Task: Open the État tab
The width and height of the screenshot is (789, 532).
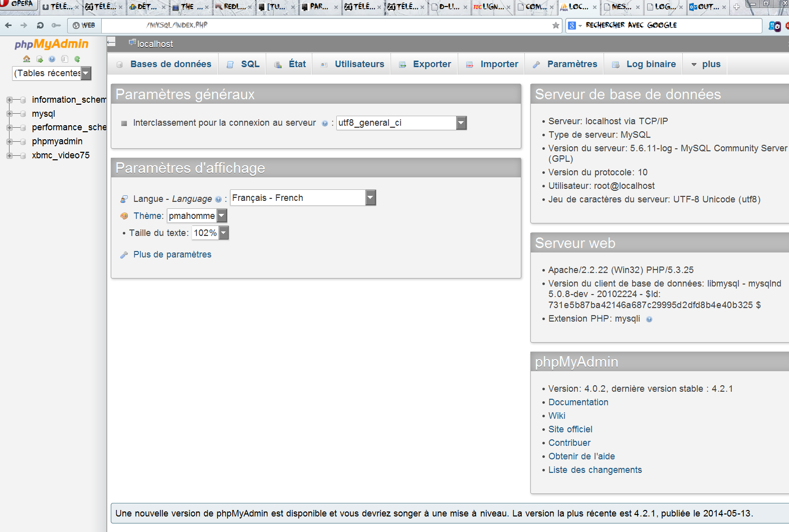Action: pyautogui.click(x=290, y=64)
